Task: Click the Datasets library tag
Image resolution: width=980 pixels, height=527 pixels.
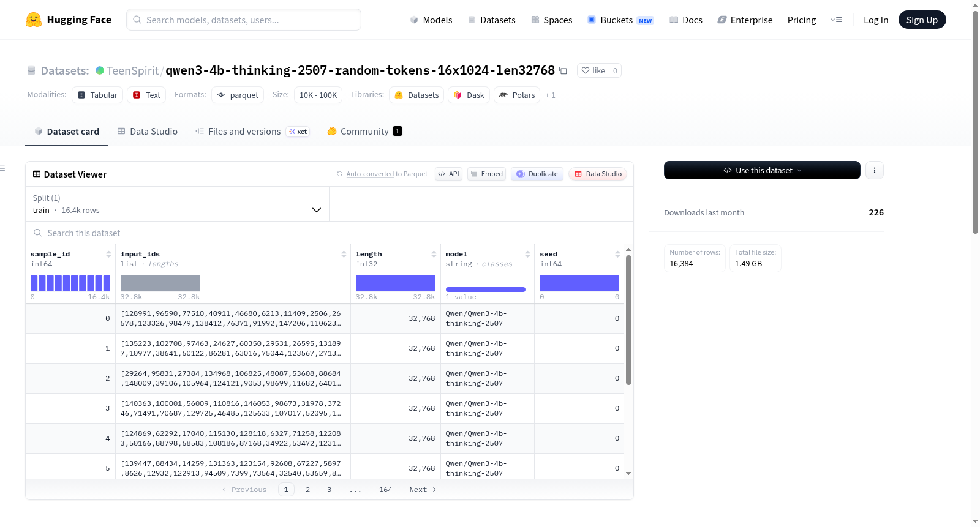Action: tap(417, 95)
